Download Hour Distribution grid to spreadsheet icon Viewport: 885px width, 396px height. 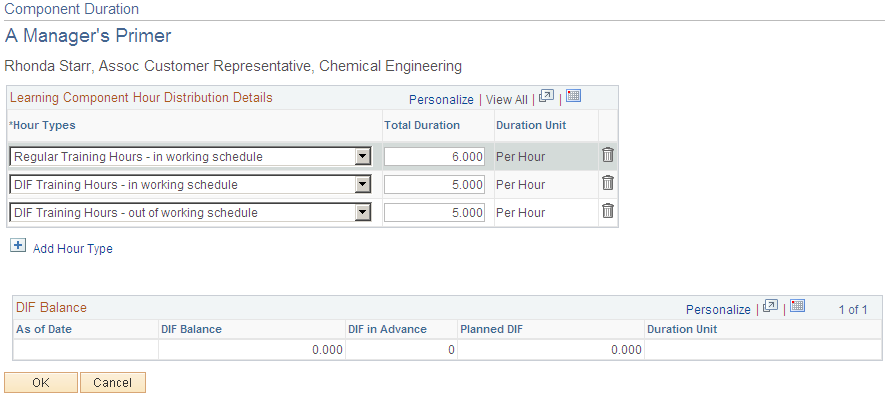(573, 96)
